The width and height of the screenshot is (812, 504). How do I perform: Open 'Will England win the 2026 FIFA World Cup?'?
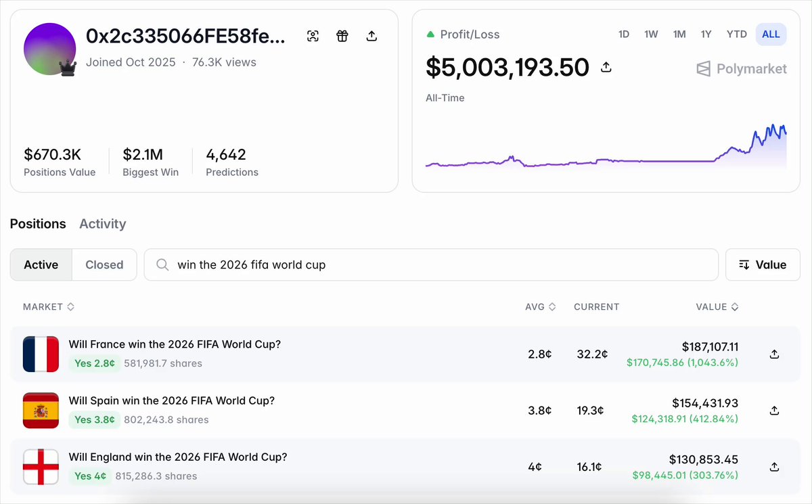[x=178, y=457]
